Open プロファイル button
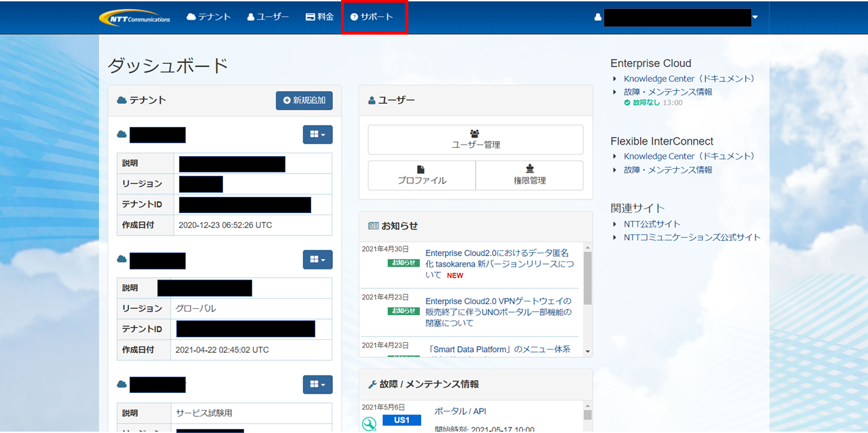 tap(422, 175)
